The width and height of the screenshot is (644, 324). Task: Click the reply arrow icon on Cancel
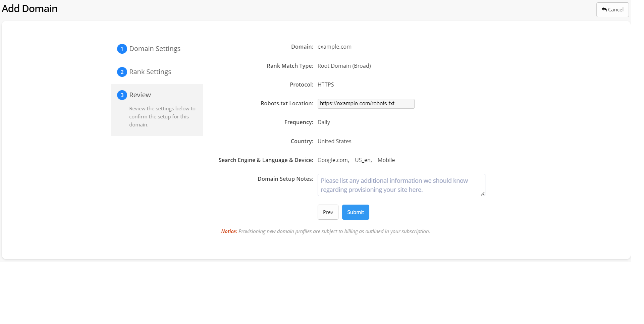click(x=604, y=9)
